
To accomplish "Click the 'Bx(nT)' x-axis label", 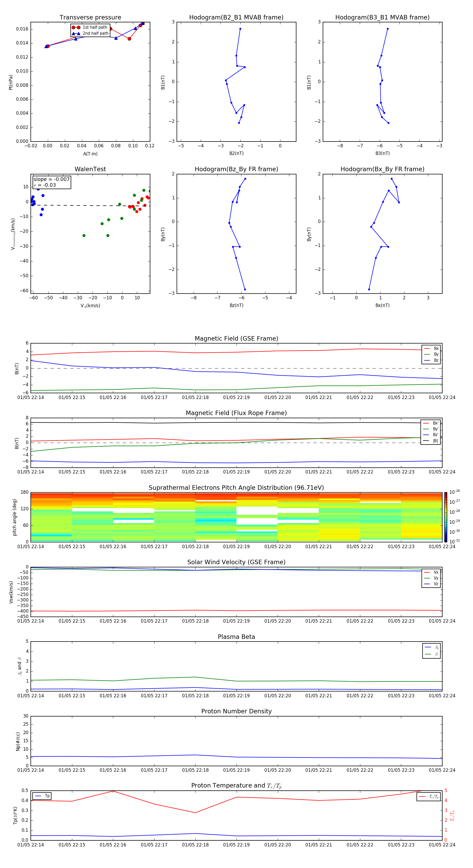I will click(x=382, y=305).
